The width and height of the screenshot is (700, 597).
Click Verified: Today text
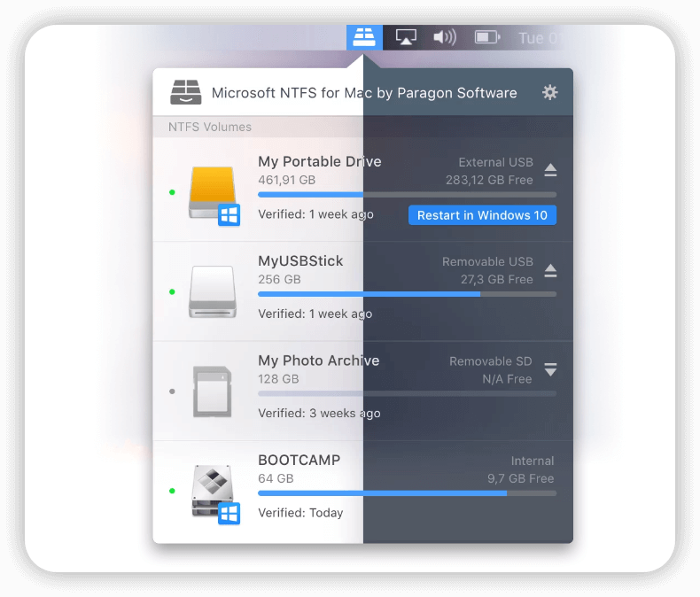pyautogui.click(x=300, y=513)
